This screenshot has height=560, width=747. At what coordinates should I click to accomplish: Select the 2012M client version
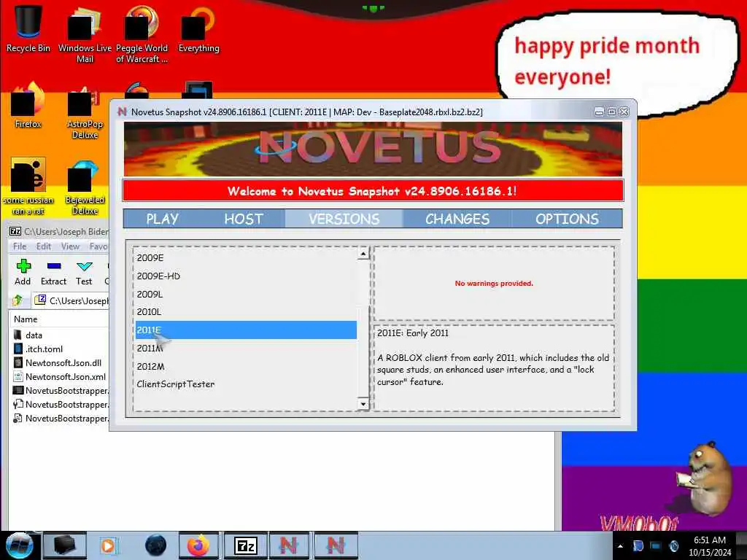tap(246, 366)
